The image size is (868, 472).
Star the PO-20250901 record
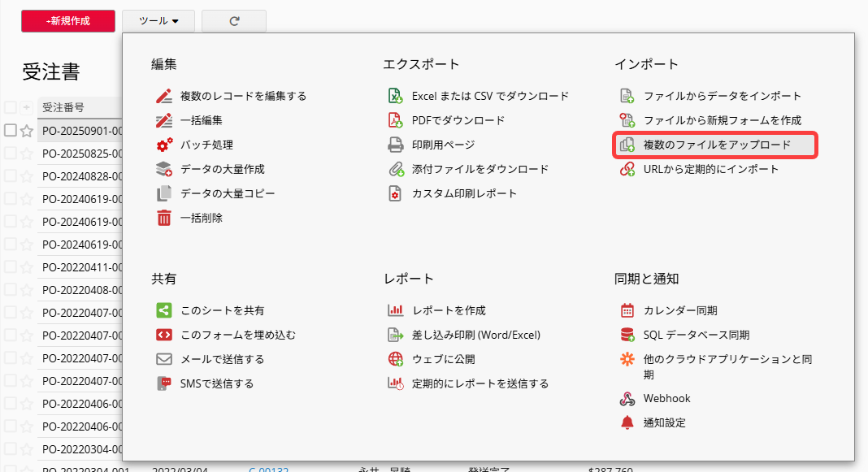pos(27,130)
